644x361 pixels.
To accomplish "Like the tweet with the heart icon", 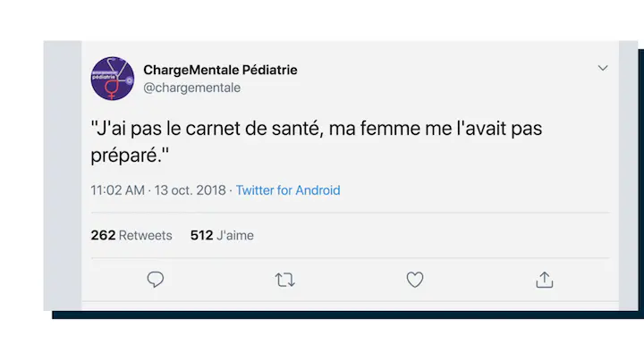I will [x=415, y=280].
